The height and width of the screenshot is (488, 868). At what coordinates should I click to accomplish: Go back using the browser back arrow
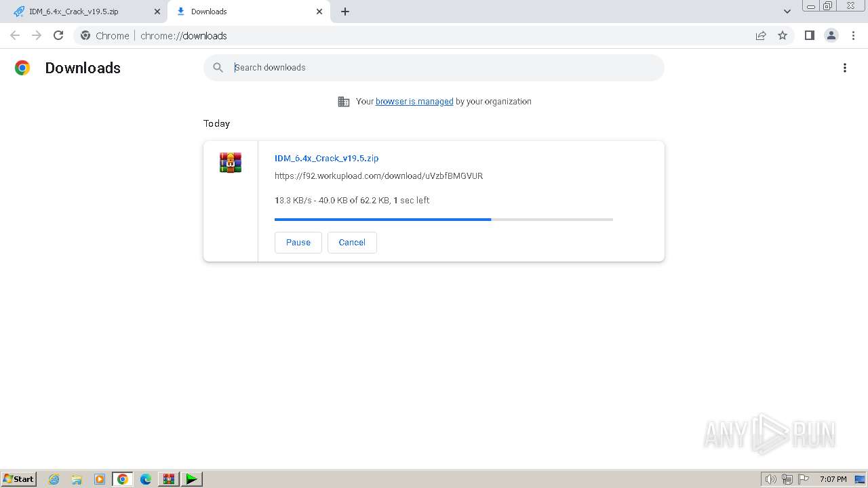pyautogui.click(x=15, y=35)
